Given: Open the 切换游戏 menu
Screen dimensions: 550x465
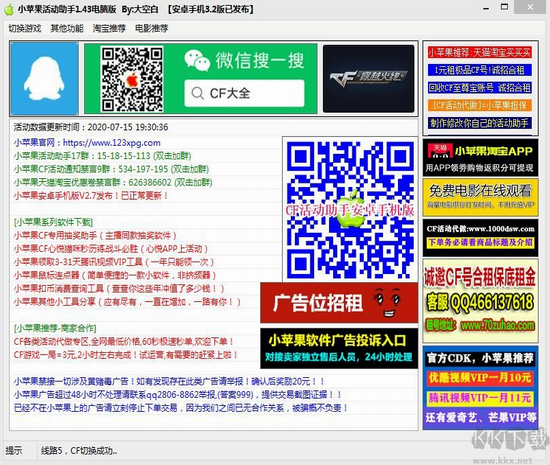Looking at the screenshot, I should coord(25,28).
